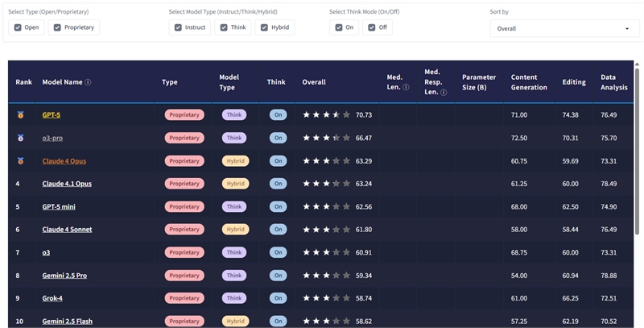Click the bronze medal icon for Claude 4 Opus
This screenshot has width=644, height=328.
click(x=21, y=160)
